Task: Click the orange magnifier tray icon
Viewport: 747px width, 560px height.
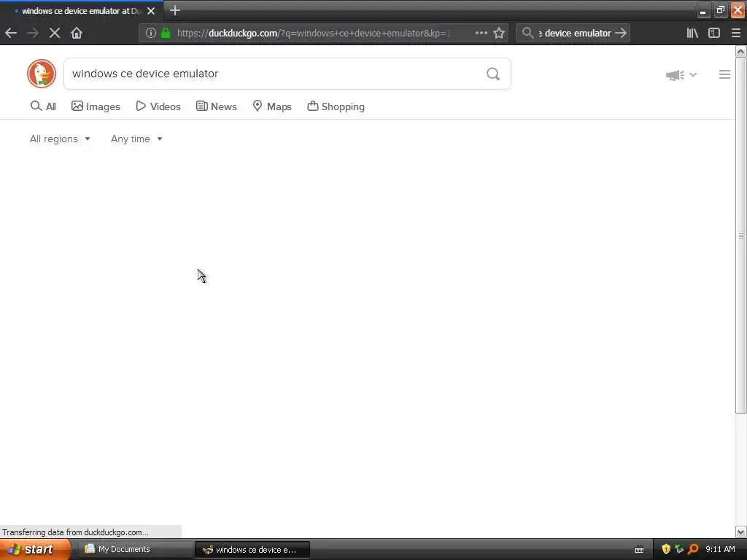Action: coord(693,550)
